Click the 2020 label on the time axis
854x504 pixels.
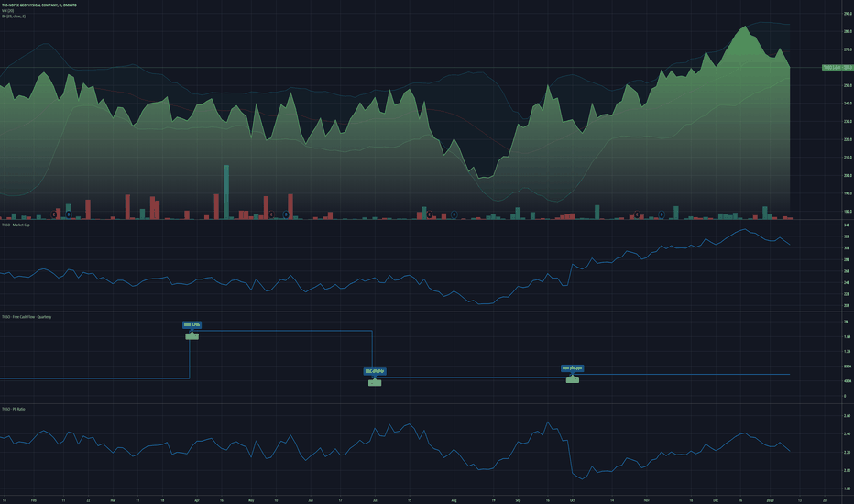[770, 499]
